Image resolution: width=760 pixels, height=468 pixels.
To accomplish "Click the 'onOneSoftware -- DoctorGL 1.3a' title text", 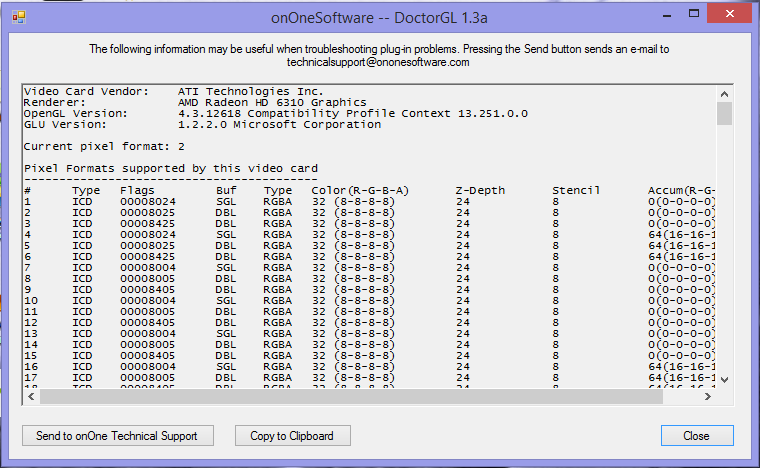I will [379, 18].
